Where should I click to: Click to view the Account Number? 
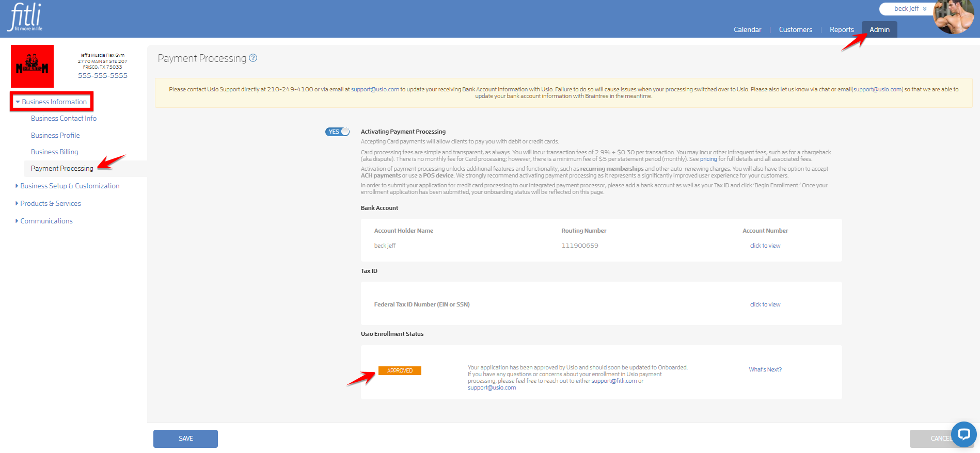765,246
